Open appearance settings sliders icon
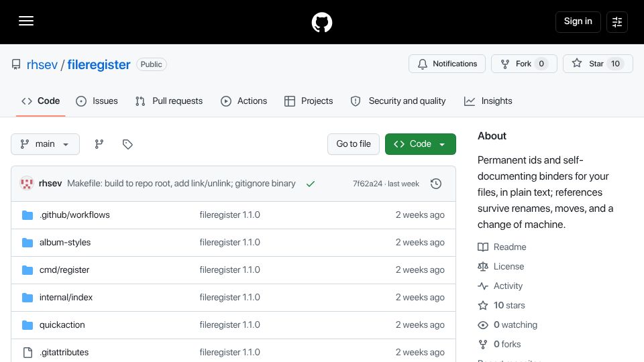The width and height of the screenshot is (644, 362). [x=617, y=21]
